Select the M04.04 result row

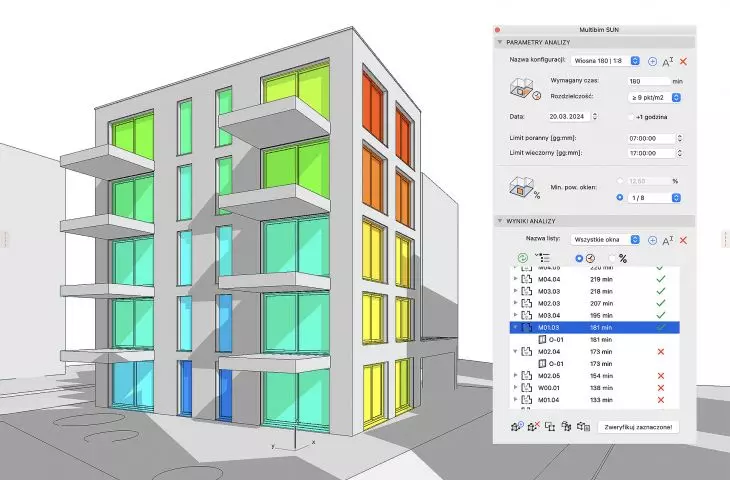[595, 279]
